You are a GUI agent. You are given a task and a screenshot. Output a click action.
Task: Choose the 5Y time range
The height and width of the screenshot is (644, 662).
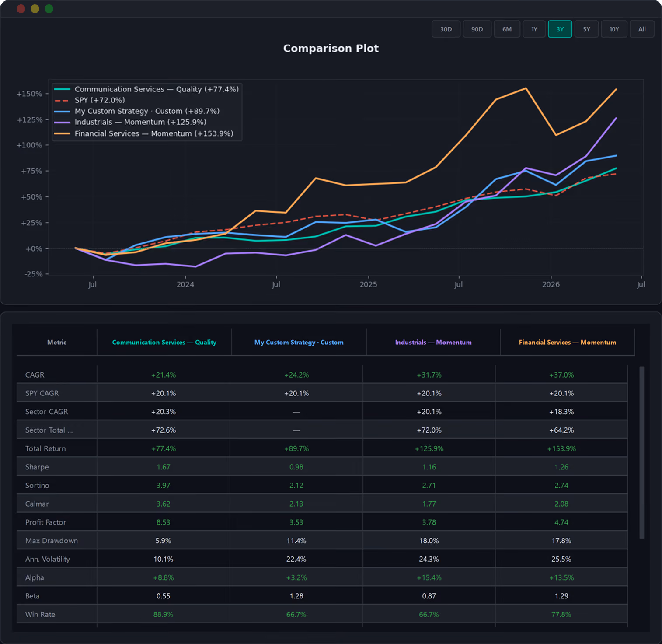coord(586,29)
